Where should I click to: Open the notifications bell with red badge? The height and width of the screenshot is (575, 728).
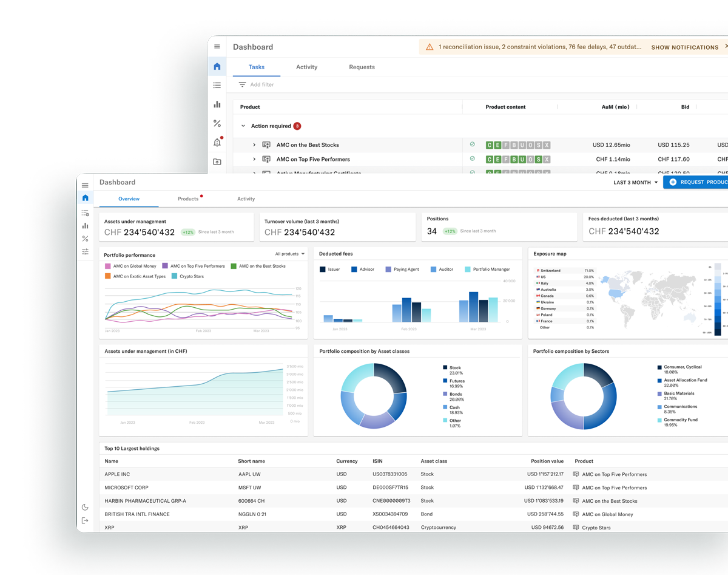(217, 142)
